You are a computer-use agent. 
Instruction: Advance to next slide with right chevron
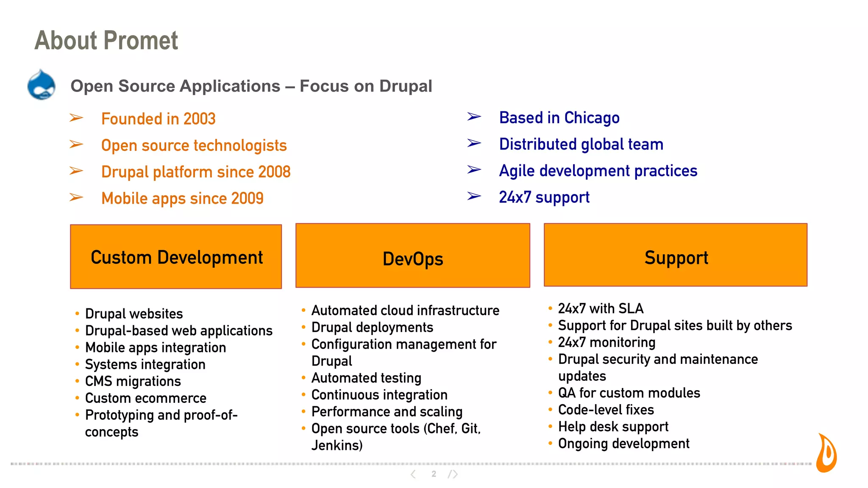click(454, 474)
